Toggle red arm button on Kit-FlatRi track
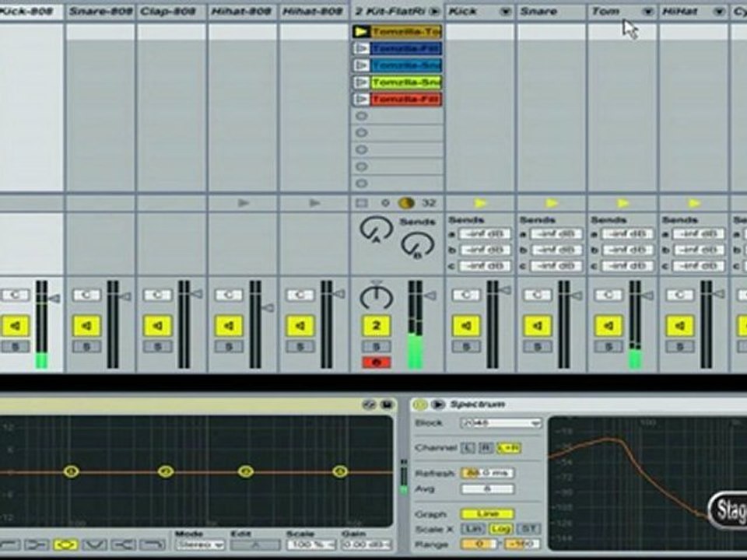 (377, 363)
